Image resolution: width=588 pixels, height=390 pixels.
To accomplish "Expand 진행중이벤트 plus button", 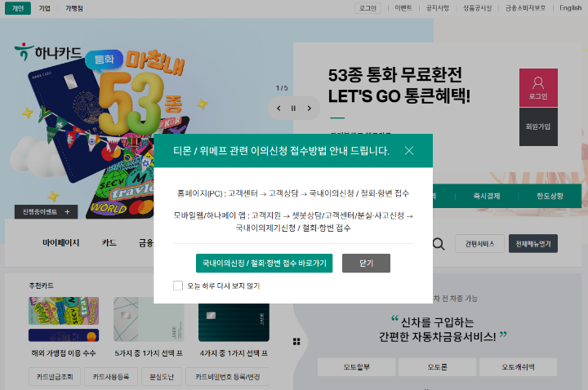I will click(46, 211).
